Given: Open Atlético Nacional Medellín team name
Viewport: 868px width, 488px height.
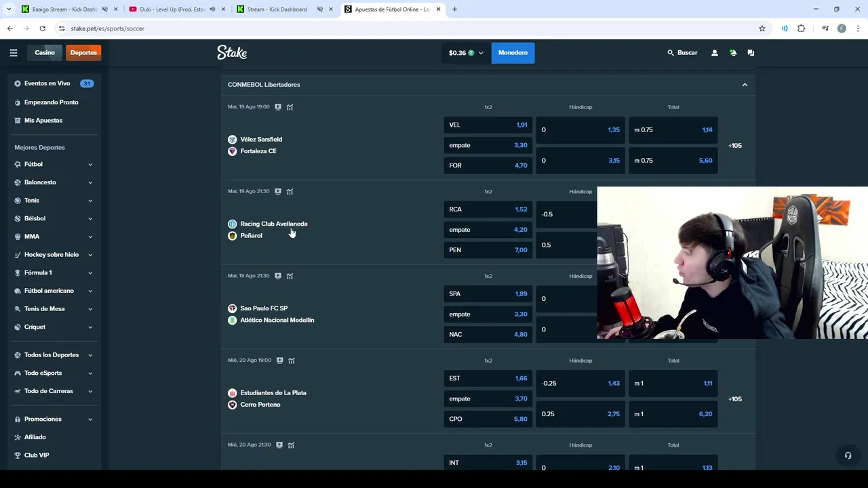Looking at the screenshot, I should point(277,320).
